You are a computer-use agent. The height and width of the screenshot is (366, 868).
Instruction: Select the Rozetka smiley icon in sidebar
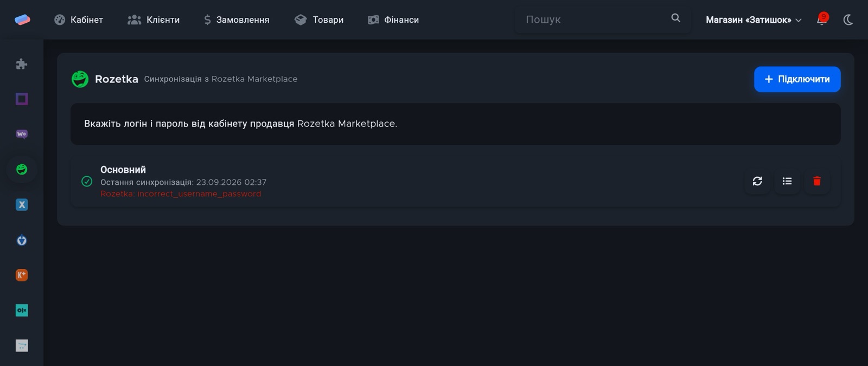pyautogui.click(x=22, y=169)
